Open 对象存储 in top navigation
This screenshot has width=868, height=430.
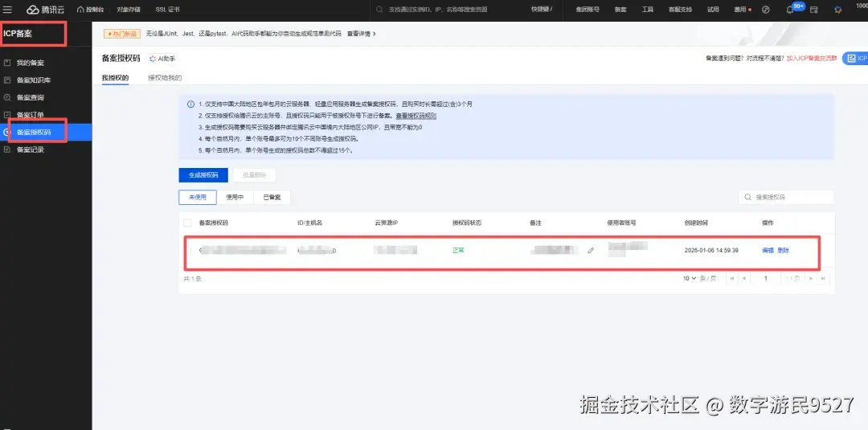coord(129,10)
